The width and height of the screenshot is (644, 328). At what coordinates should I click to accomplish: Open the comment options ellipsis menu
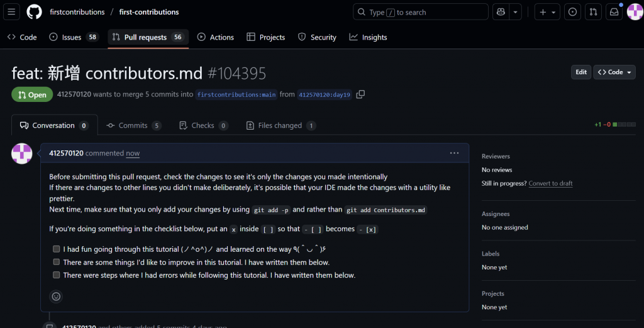click(454, 153)
